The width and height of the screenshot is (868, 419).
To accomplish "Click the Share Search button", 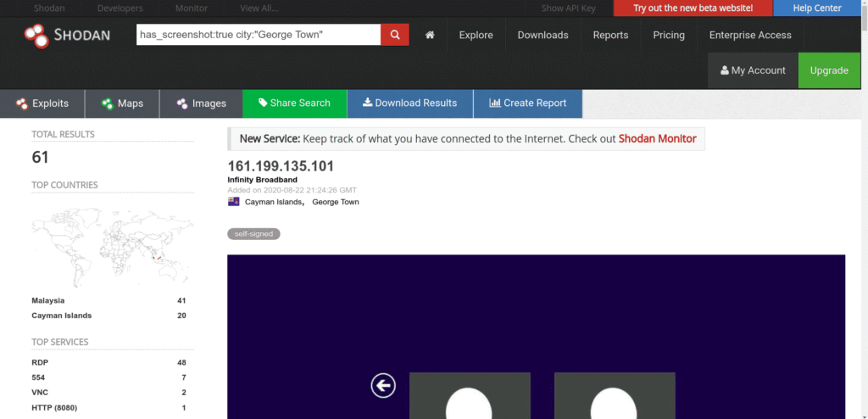I will 294,103.
